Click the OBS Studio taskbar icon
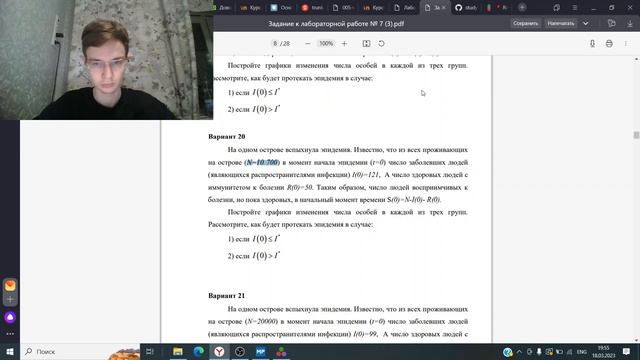 (x=240, y=351)
